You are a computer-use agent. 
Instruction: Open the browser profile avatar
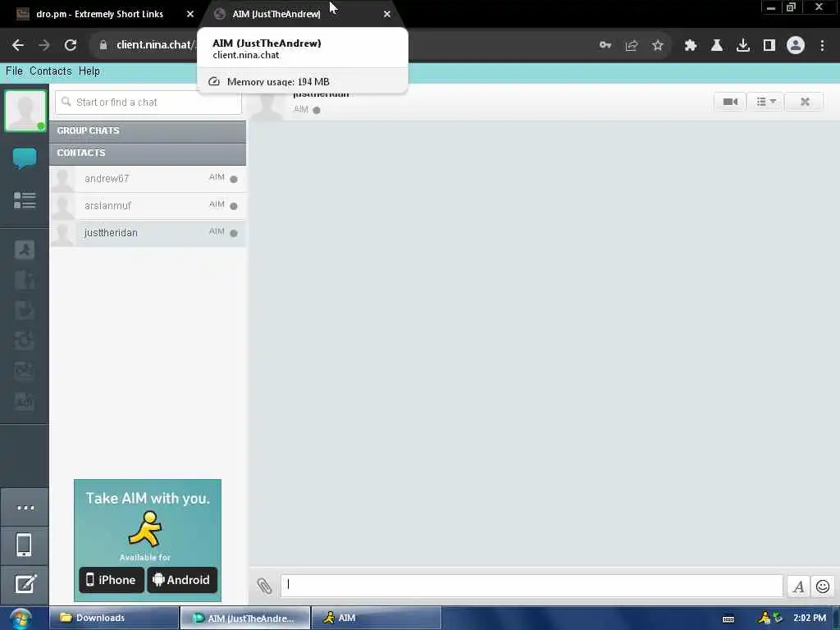(x=796, y=46)
